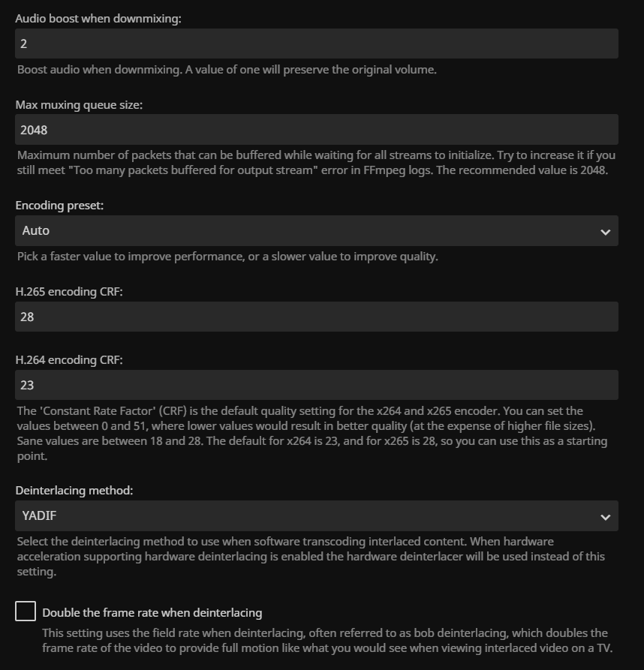Click the chevron arrow on Deinterlacing method

tap(606, 517)
